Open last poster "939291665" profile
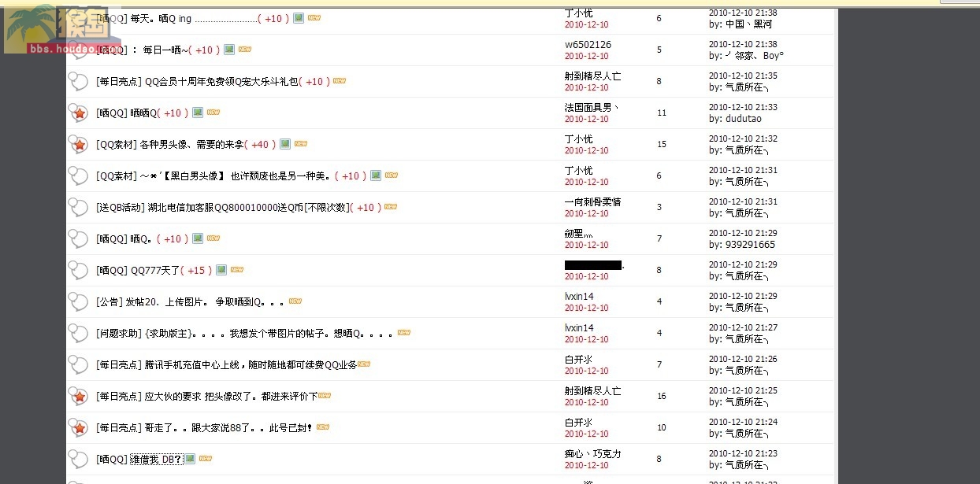980x484 pixels. pyautogui.click(x=750, y=245)
